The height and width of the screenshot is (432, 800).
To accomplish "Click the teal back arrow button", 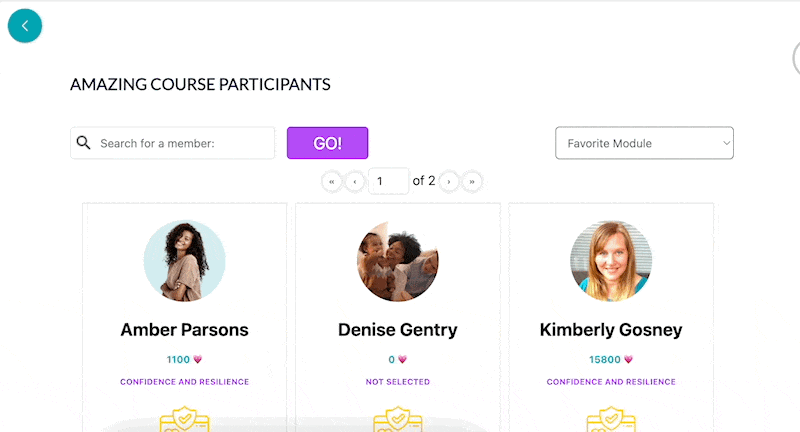I will 25,26.
